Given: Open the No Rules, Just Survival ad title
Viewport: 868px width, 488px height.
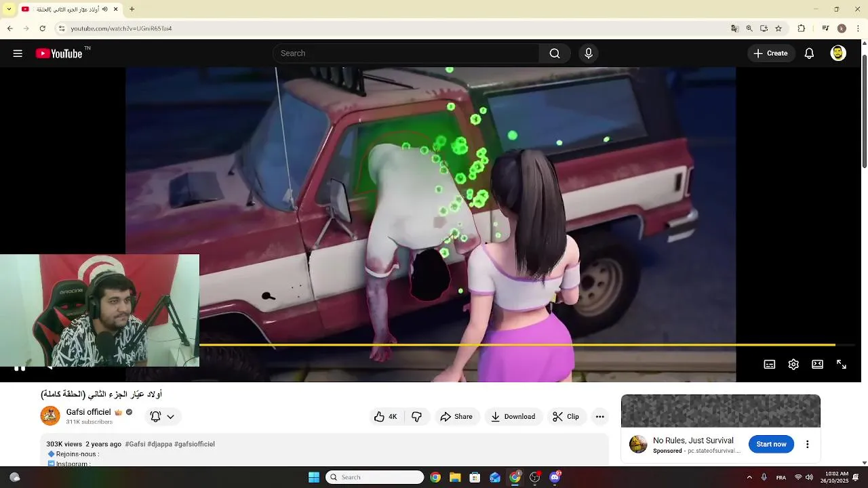Looking at the screenshot, I should coord(693,441).
